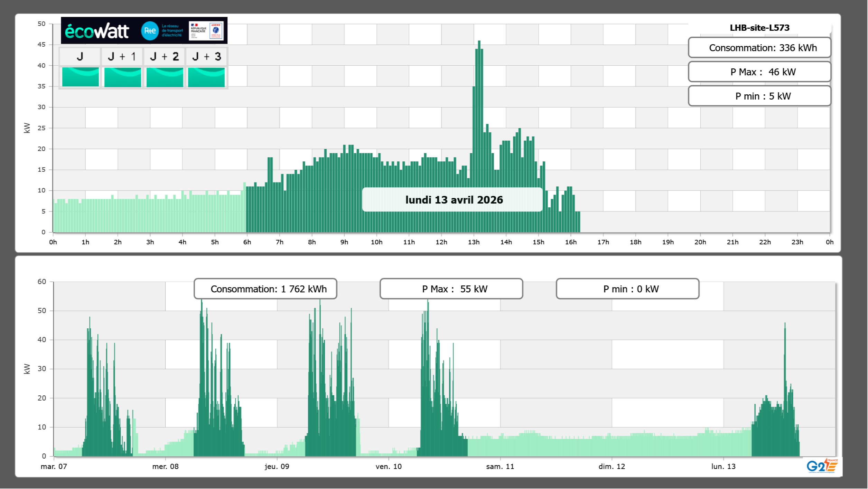The width and height of the screenshot is (868, 489).
Task: Click the P Max : 55 kW box
Action: click(x=451, y=289)
